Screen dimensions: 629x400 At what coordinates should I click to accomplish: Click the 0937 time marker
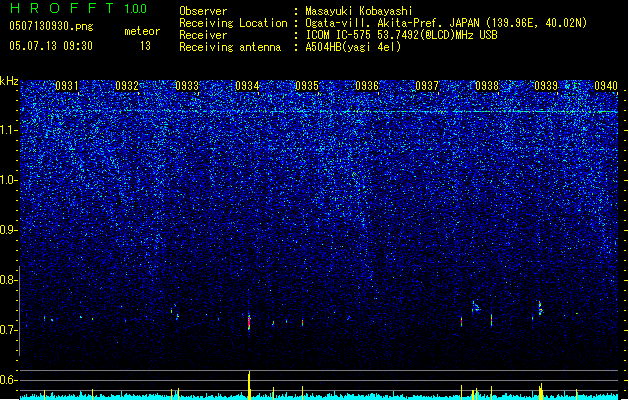[x=427, y=86]
